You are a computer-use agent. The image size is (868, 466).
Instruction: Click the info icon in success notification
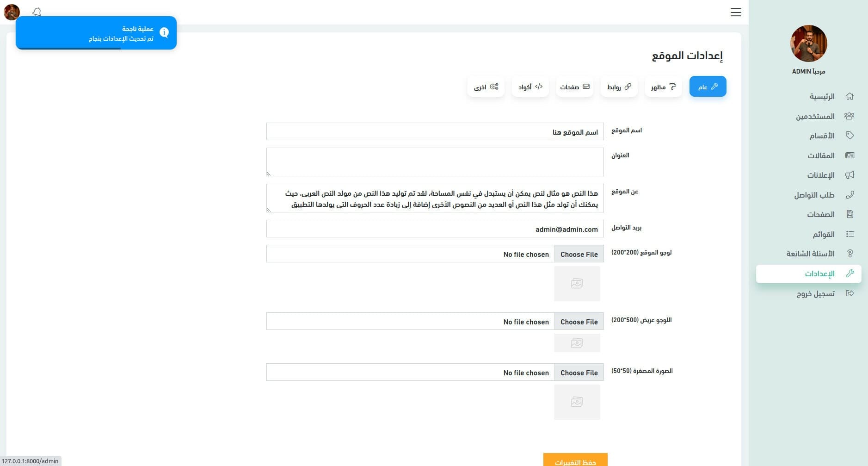point(164,32)
